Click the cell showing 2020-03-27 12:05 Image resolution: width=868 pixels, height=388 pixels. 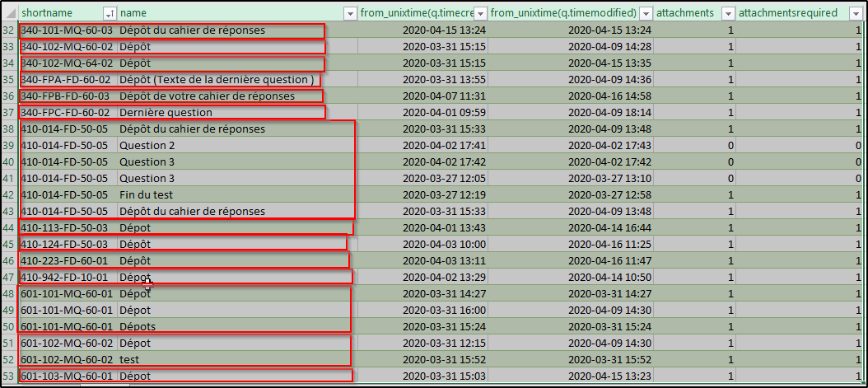(x=444, y=179)
